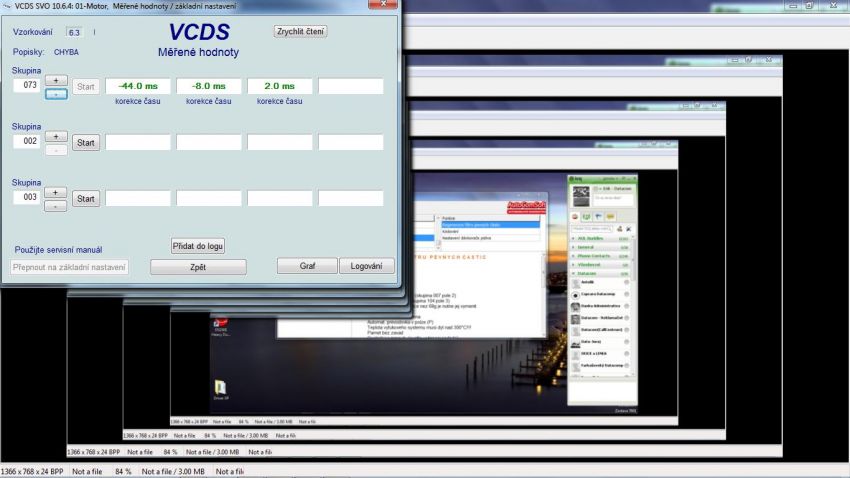Image resolution: width=850 pixels, height=478 pixels.
Task: Select the -44.0 ms value field
Action: click(x=138, y=86)
